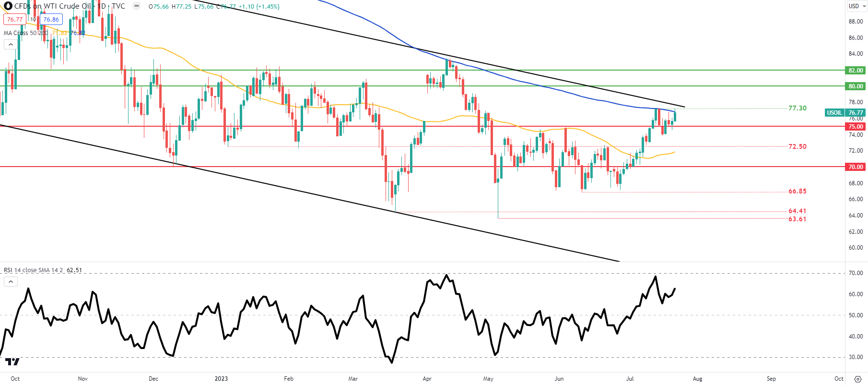Screen dimensions: 868x385
Task: Click the yellow 50 MA value 71.82
Action: (60, 33)
